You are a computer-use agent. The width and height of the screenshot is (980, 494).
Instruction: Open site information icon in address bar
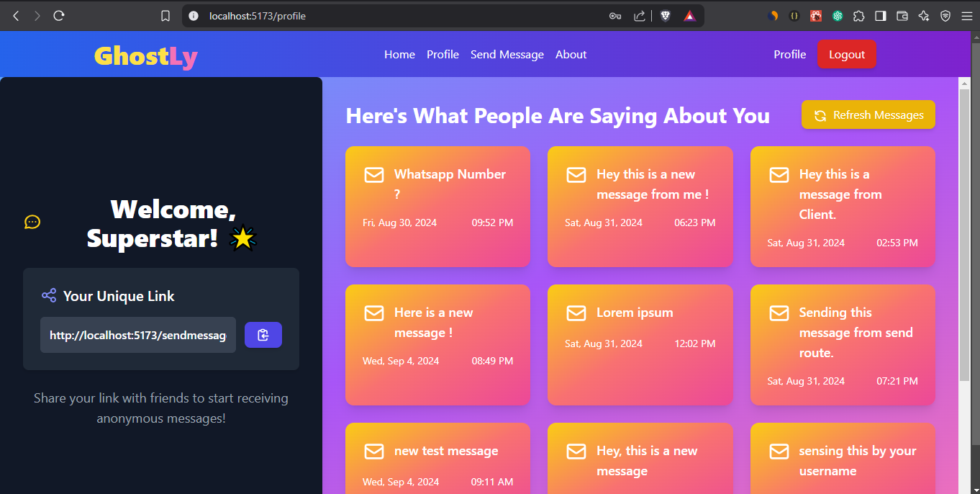tap(193, 16)
